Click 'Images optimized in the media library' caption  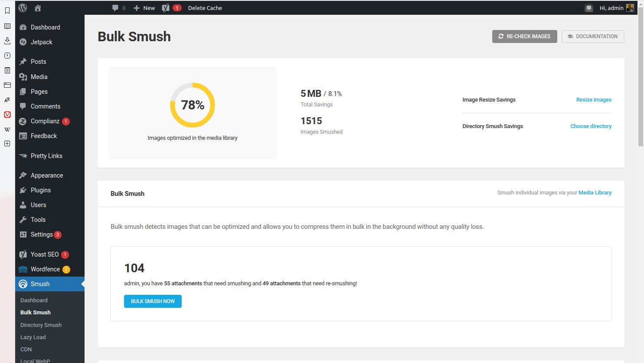pos(193,138)
